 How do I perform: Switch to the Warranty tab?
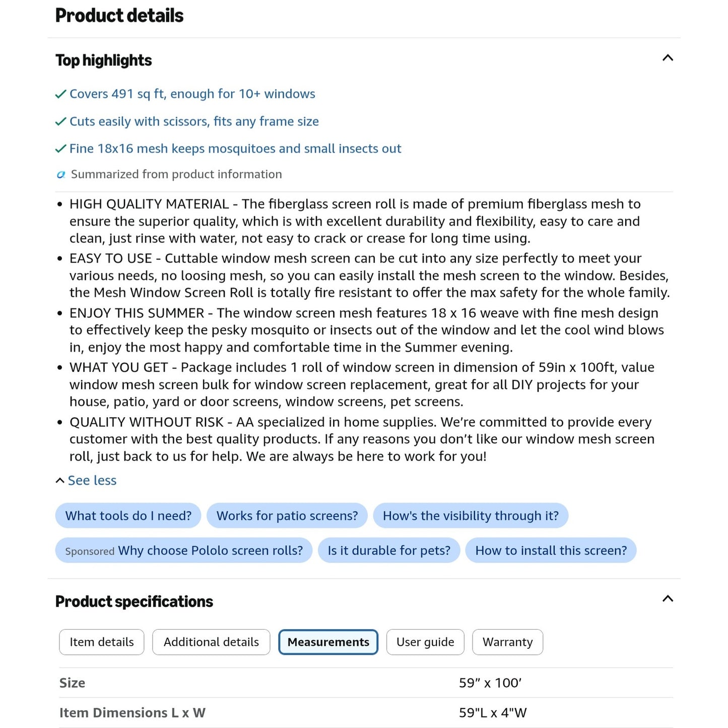[x=507, y=642]
